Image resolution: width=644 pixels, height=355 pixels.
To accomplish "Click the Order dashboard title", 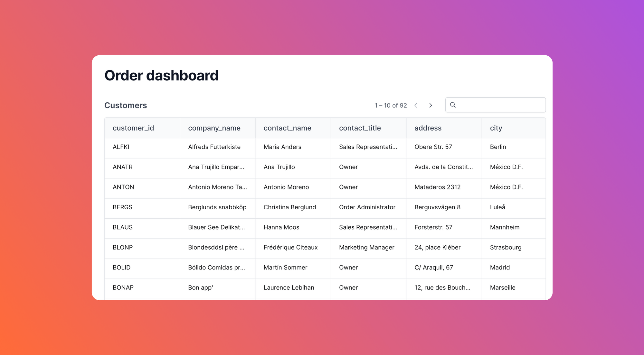I will [161, 76].
